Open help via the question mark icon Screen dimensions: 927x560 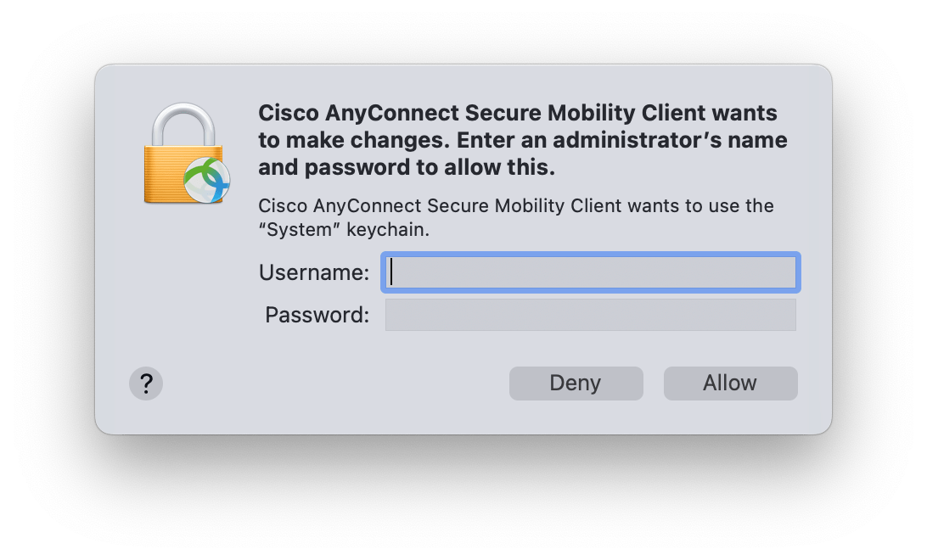147,384
